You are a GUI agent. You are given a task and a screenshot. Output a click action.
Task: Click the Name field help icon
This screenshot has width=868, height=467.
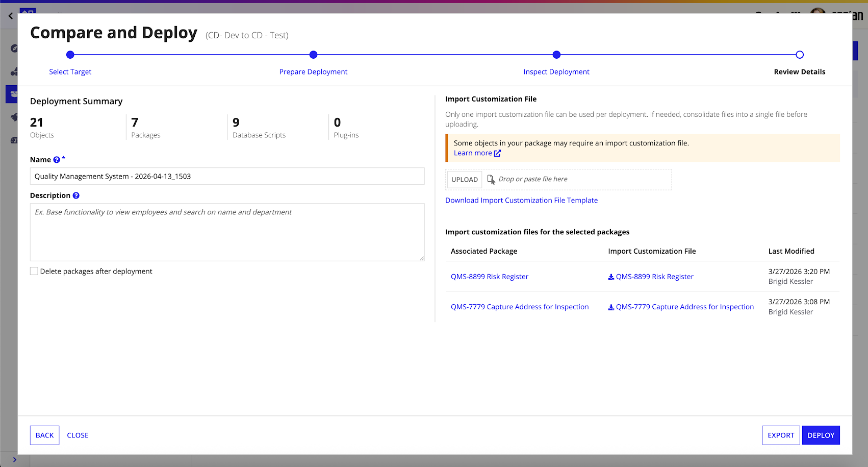point(57,160)
